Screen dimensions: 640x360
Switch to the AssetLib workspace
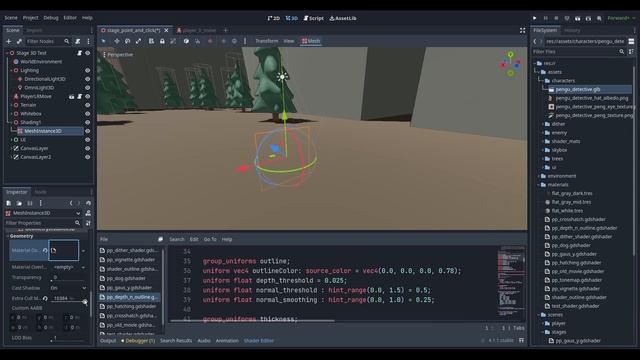343,18
